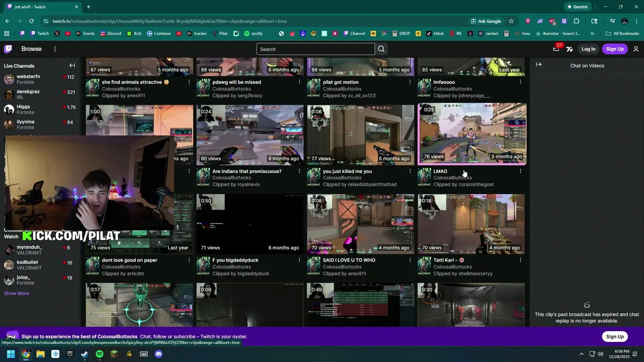Go back with the browser back arrow

point(7,21)
